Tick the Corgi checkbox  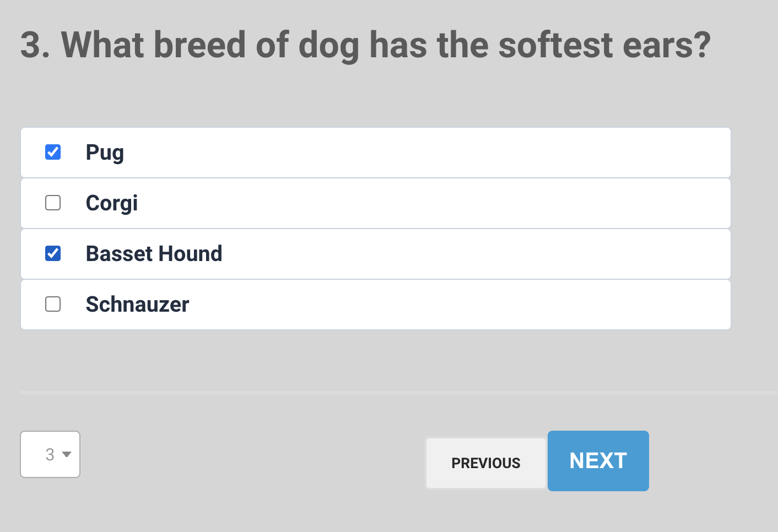coord(53,203)
